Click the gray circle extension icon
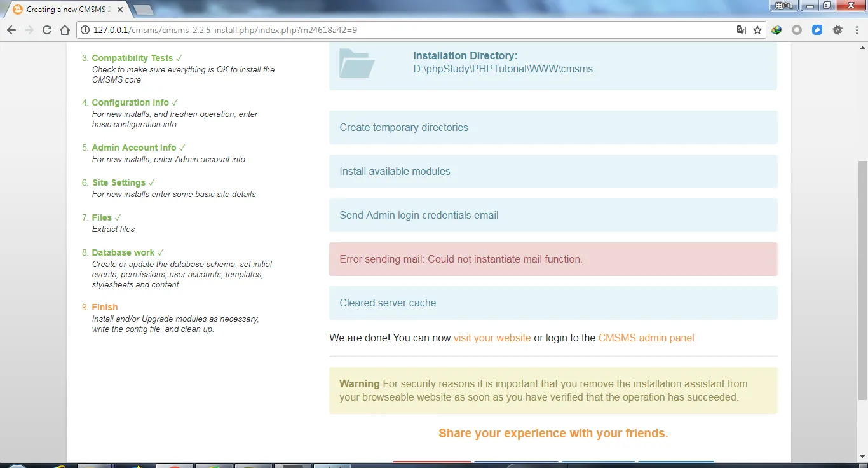Screen dimensions: 868x468 (x=797, y=30)
